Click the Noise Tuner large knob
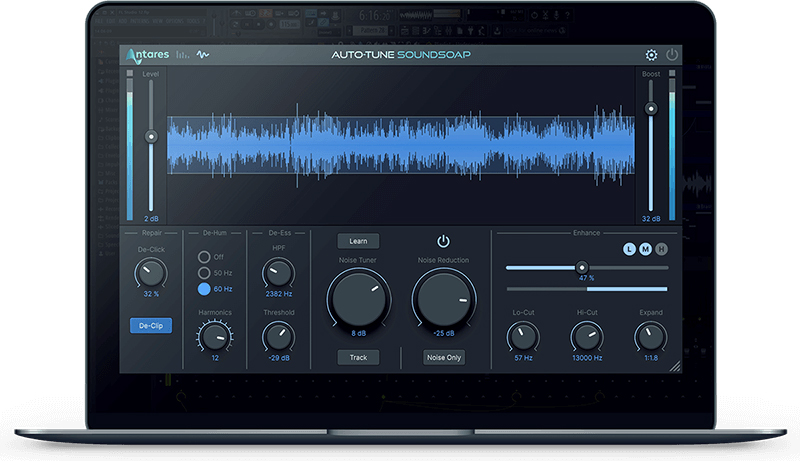 pos(359,299)
